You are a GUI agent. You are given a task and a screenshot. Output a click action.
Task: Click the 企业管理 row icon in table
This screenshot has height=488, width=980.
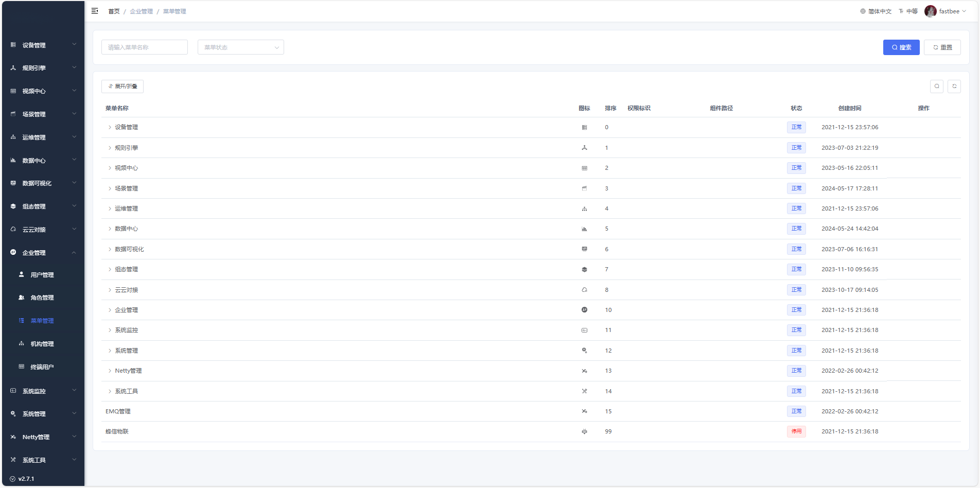[584, 310]
